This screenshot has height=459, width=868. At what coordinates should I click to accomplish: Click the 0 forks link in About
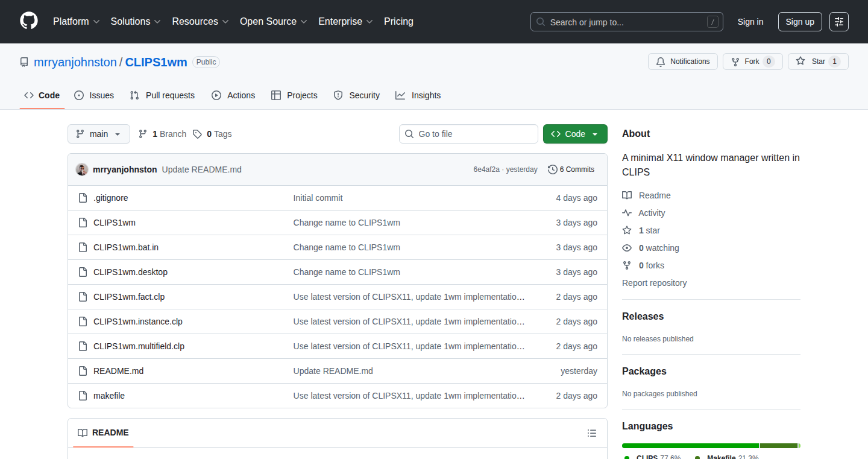tap(643, 265)
